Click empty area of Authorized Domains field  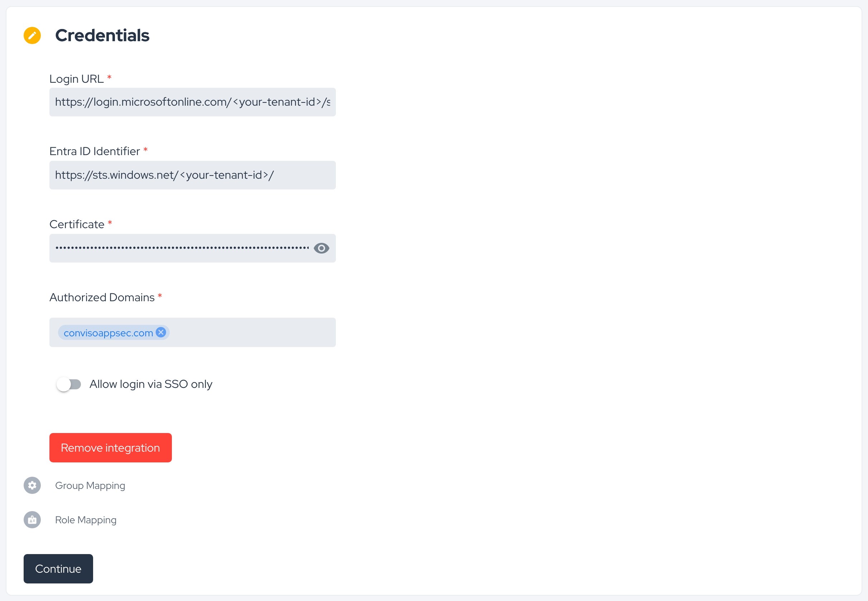pos(252,332)
